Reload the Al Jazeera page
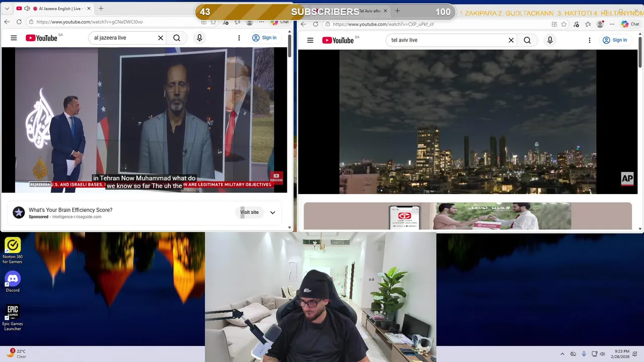Viewport: 644px width, 362px height. (19, 22)
